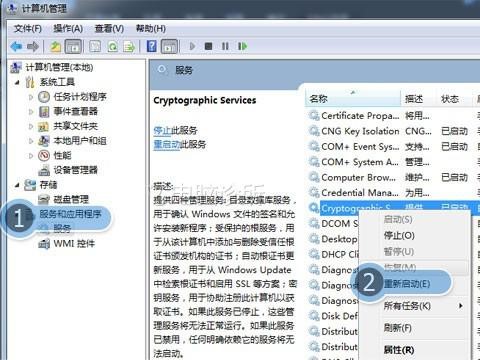This screenshot has width=480, height=360.
Task: Open 磁盘管理 tree item
Action: coord(71,199)
